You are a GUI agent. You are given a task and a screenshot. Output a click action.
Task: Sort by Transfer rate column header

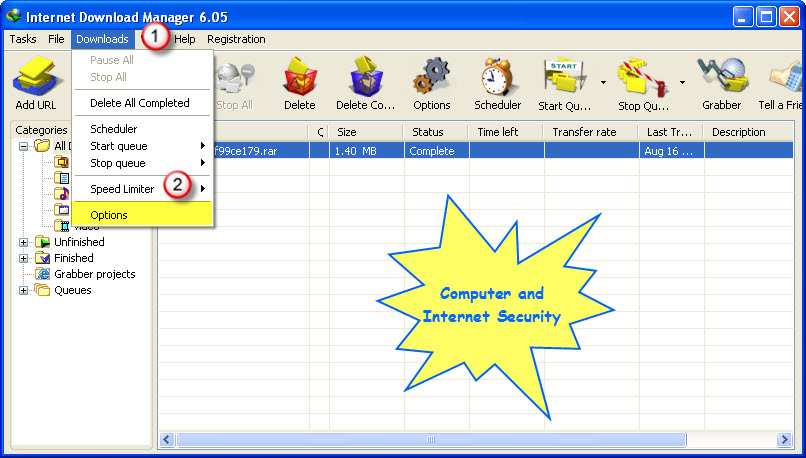tap(591, 132)
